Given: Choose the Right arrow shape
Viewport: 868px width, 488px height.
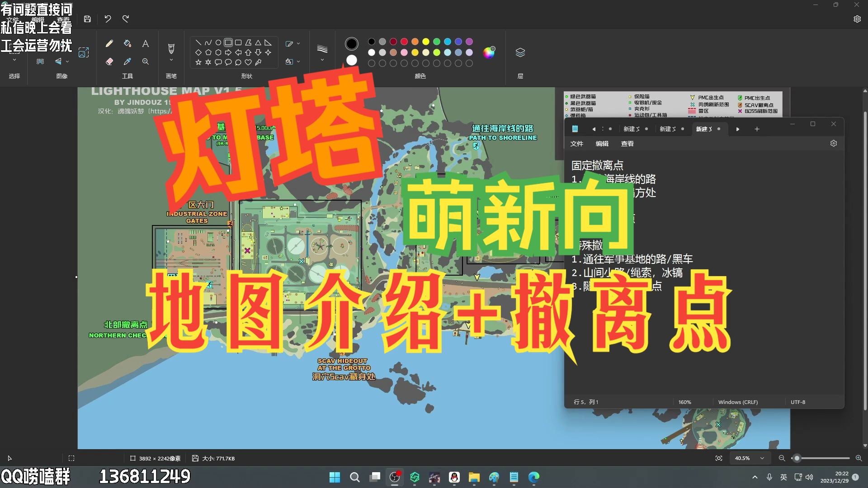Looking at the screenshot, I should tap(228, 52).
